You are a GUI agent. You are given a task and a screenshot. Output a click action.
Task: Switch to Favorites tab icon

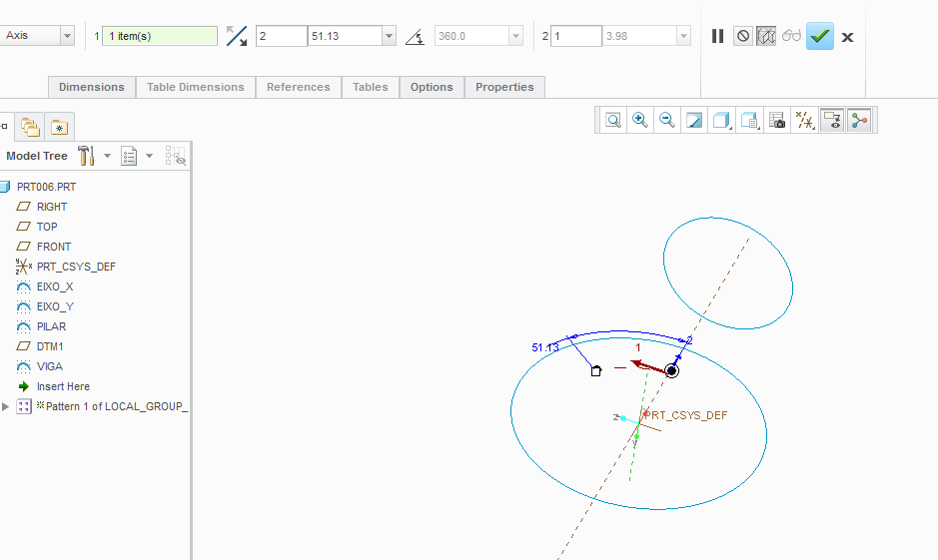[59, 127]
